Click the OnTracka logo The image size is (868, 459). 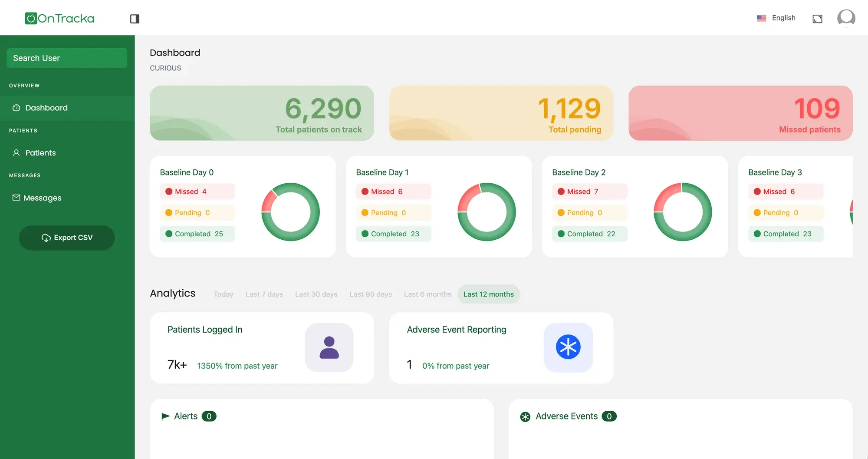pos(59,18)
